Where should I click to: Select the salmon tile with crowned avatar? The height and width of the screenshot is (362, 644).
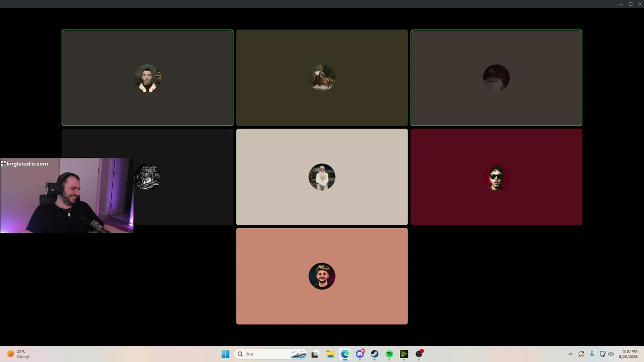pyautogui.click(x=322, y=276)
